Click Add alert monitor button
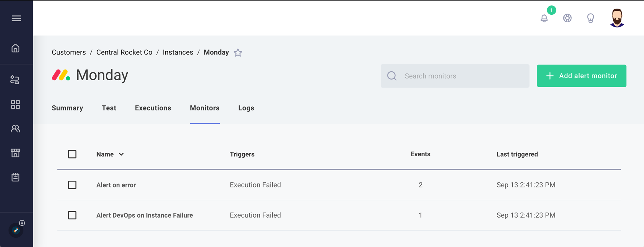644x247 pixels. (x=581, y=76)
